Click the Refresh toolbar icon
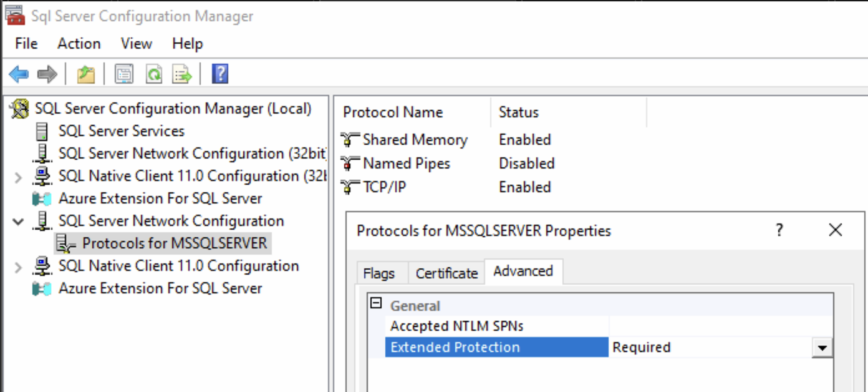The image size is (868, 392). pyautogui.click(x=153, y=75)
